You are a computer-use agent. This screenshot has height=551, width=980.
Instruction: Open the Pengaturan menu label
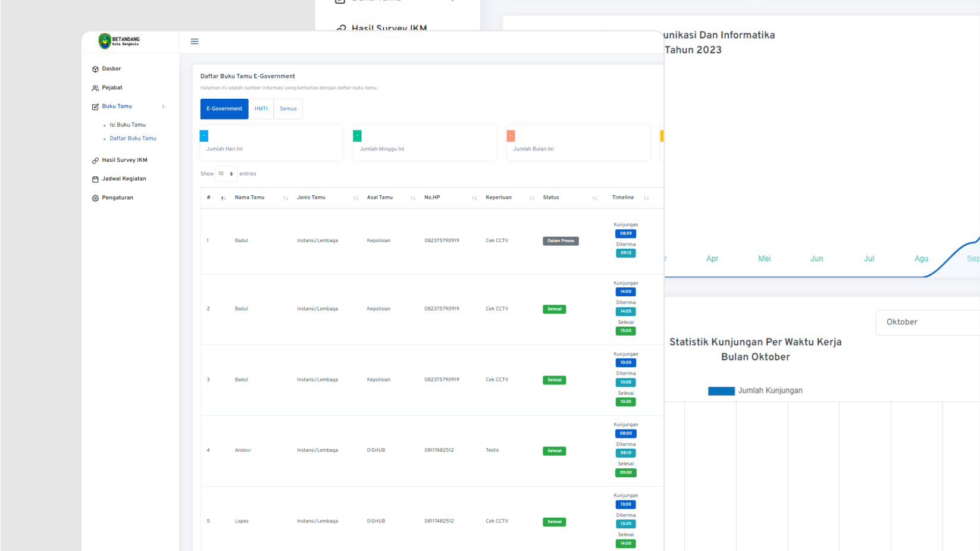[117, 198]
